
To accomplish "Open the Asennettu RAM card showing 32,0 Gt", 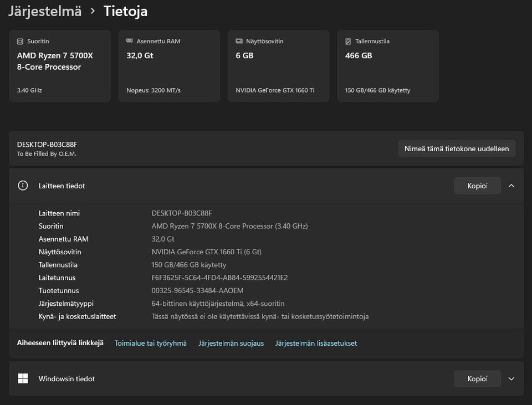I will [x=169, y=66].
